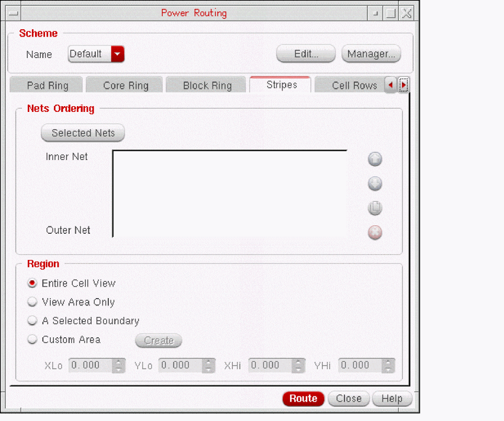The width and height of the screenshot is (504, 421).
Task: Click the move net up arrow icon
Action: click(375, 160)
